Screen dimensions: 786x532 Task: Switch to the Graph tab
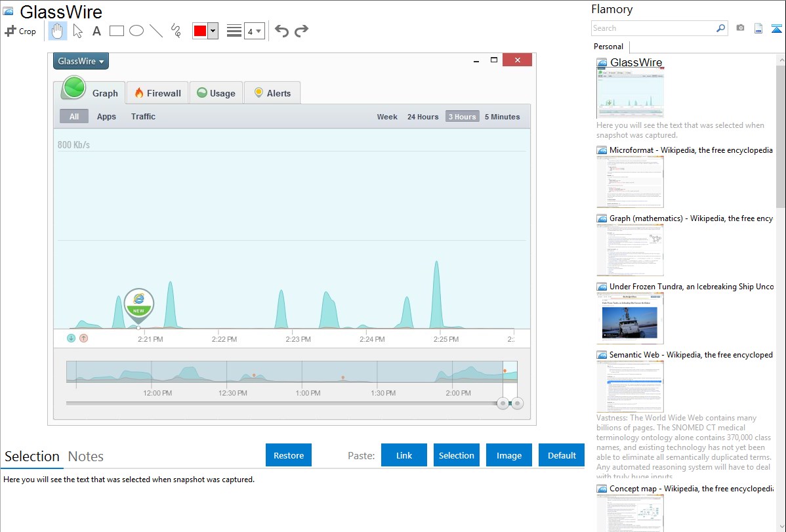91,91
